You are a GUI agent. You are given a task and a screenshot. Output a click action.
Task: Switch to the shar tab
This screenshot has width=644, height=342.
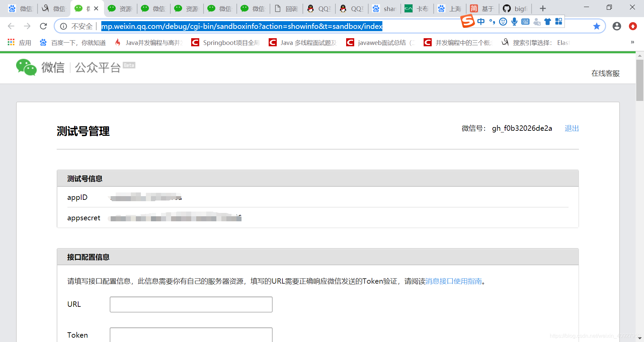coord(384,8)
